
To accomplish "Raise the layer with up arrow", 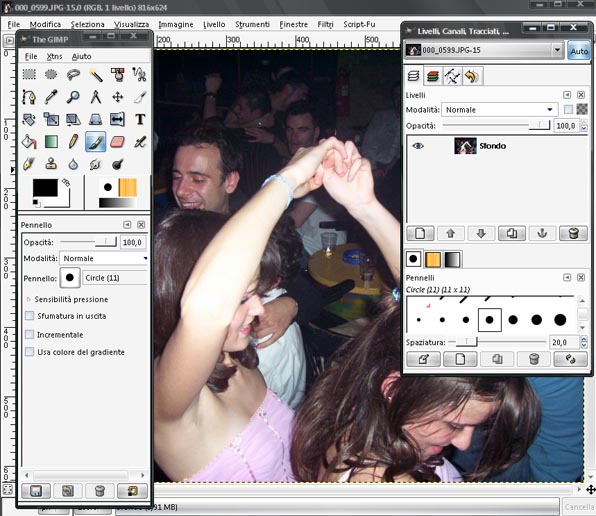I will tap(451, 233).
